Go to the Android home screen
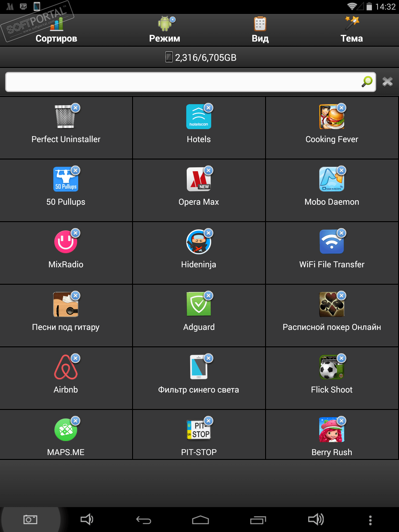 point(200,520)
